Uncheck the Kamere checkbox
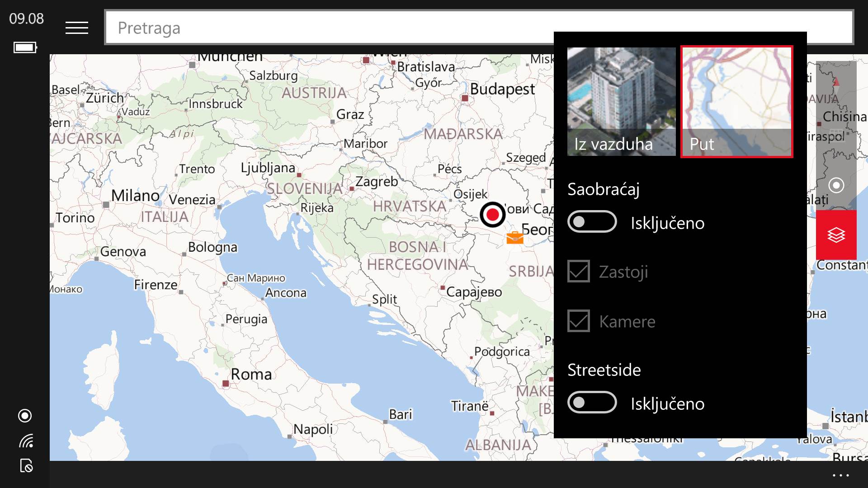This screenshot has width=868, height=488. click(579, 321)
